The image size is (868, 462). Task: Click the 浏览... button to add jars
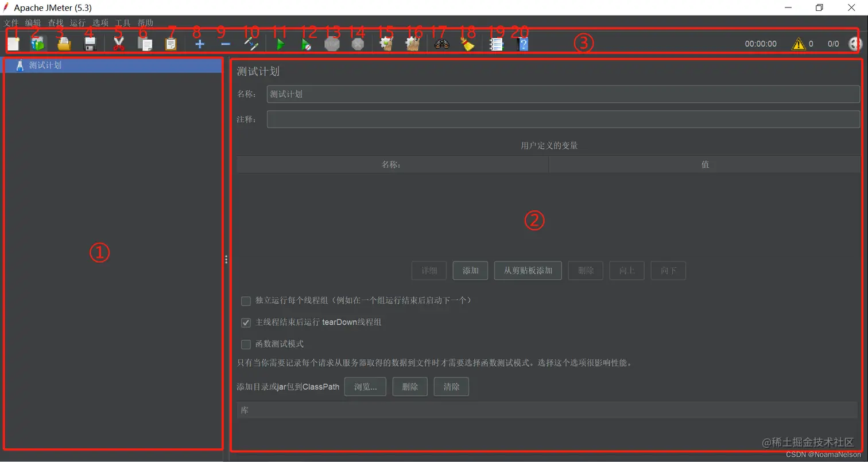365,386
